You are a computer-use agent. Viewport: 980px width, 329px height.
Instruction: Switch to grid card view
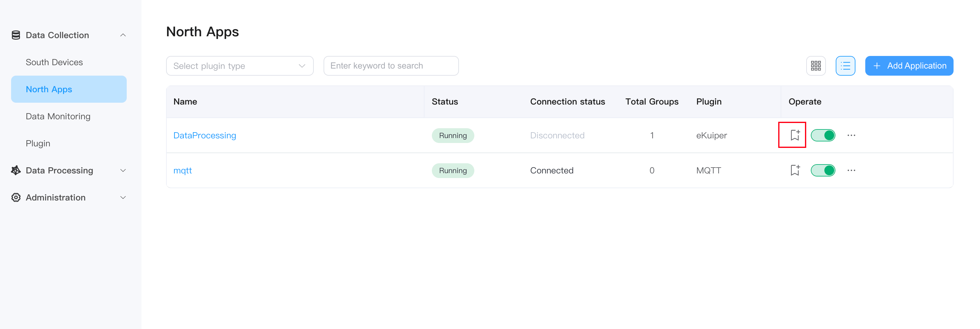[815, 66]
